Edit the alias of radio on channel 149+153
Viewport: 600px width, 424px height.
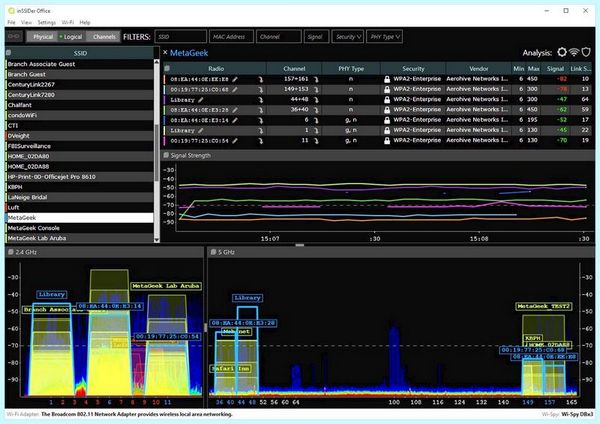(x=235, y=90)
